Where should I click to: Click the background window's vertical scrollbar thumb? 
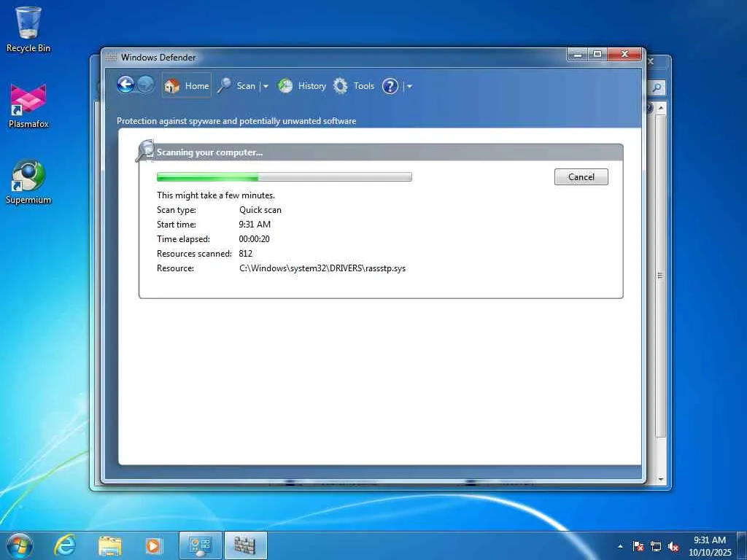coord(661,276)
